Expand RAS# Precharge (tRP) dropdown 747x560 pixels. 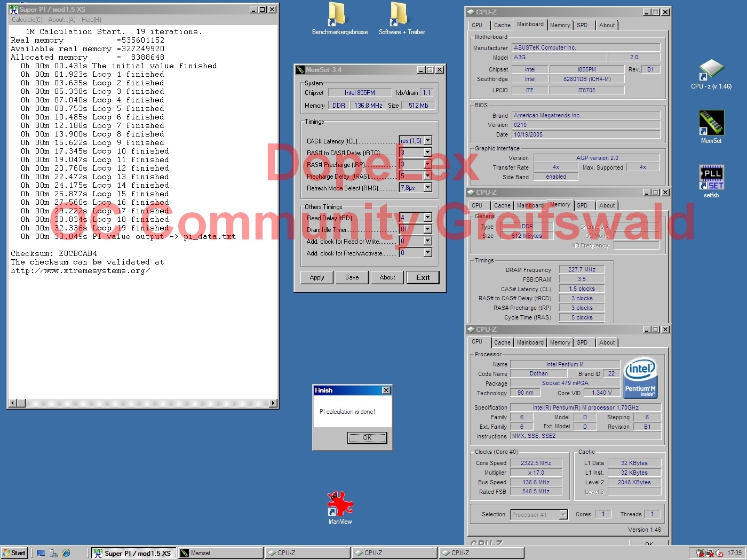click(427, 164)
